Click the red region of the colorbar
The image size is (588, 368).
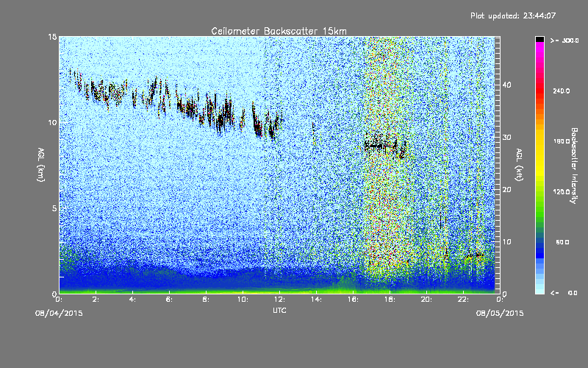(x=539, y=91)
